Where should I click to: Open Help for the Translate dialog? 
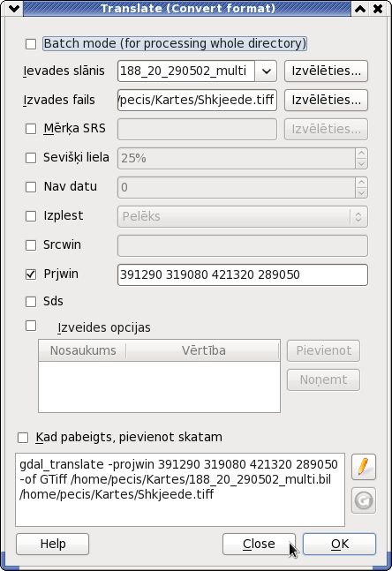pyautogui.click(x=52, y=544)
